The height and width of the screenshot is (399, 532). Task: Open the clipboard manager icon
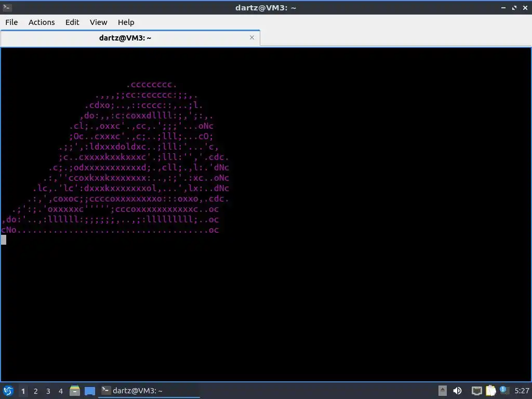point(490,391)
